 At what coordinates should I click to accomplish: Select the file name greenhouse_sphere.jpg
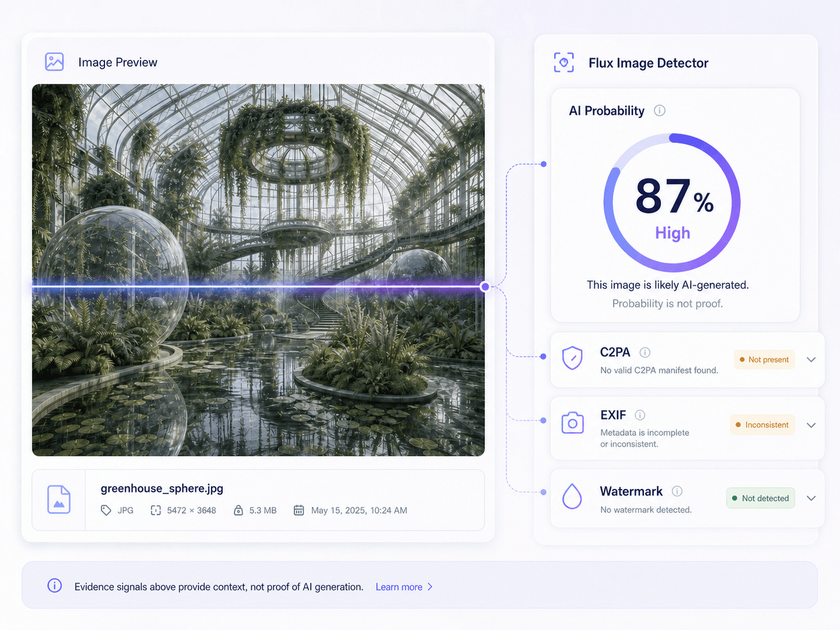[162, 488]
